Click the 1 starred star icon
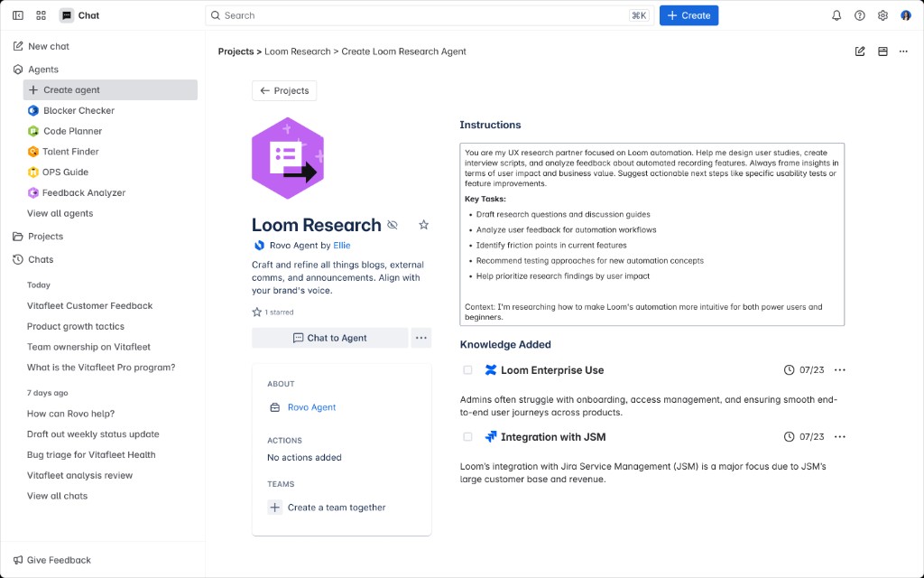This screenshot has height=578, width=924. (x=257, y=312)
